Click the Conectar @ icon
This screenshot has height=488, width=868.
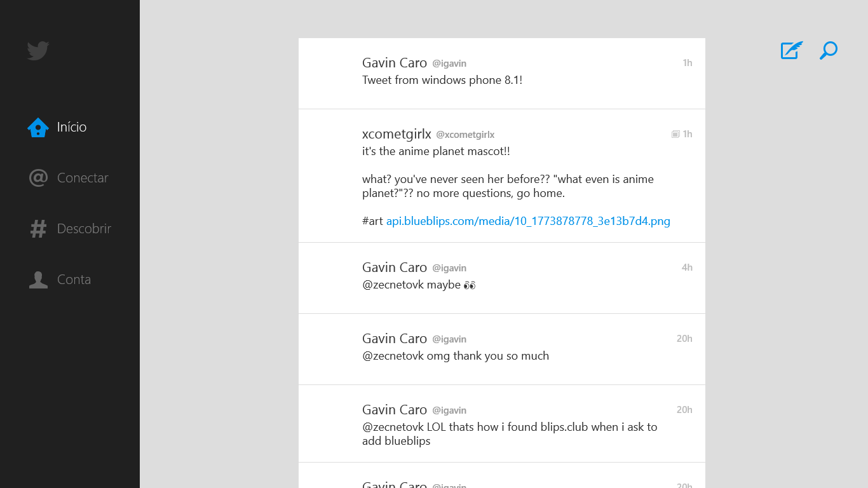[x=38, y=178]
